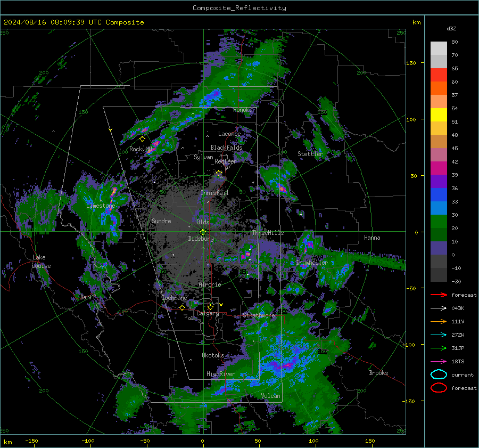
Task: Click the Hanna city label
Action: pos(372,238)
